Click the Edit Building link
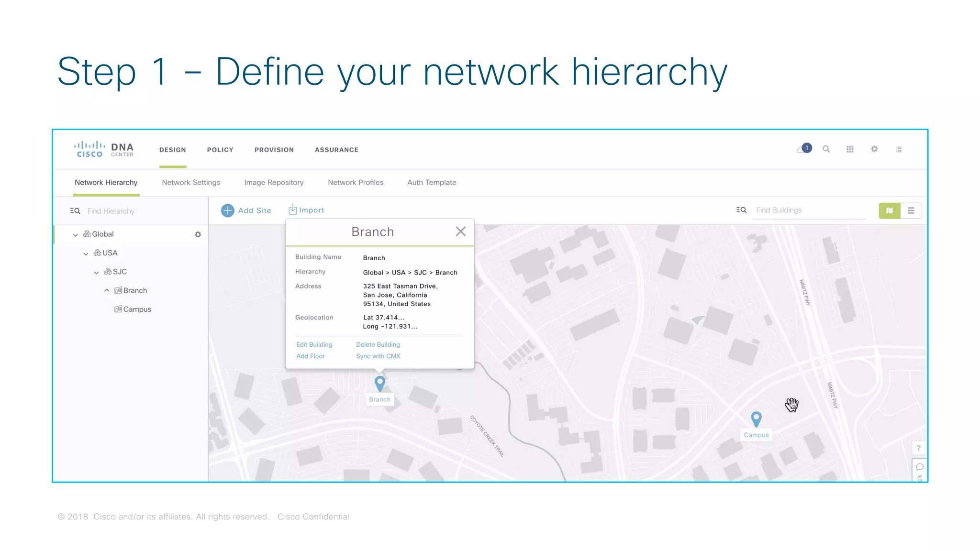Image resolution: width=980 pixels, height=551 pixels. tap(314, 344)
